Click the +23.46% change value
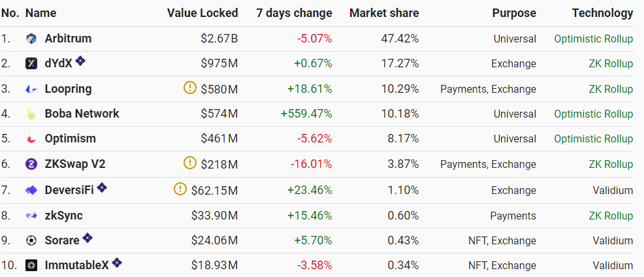644x277 pixels. click(310, 190)
